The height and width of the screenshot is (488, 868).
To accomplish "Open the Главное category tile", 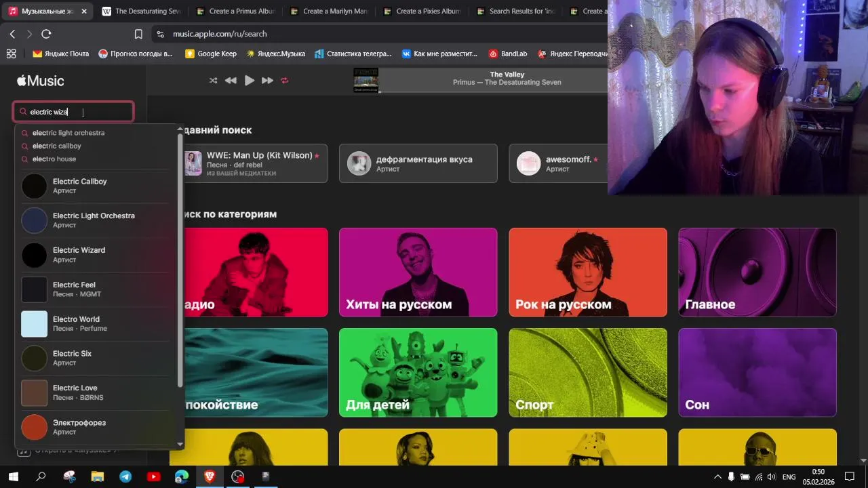I will 757,272.
